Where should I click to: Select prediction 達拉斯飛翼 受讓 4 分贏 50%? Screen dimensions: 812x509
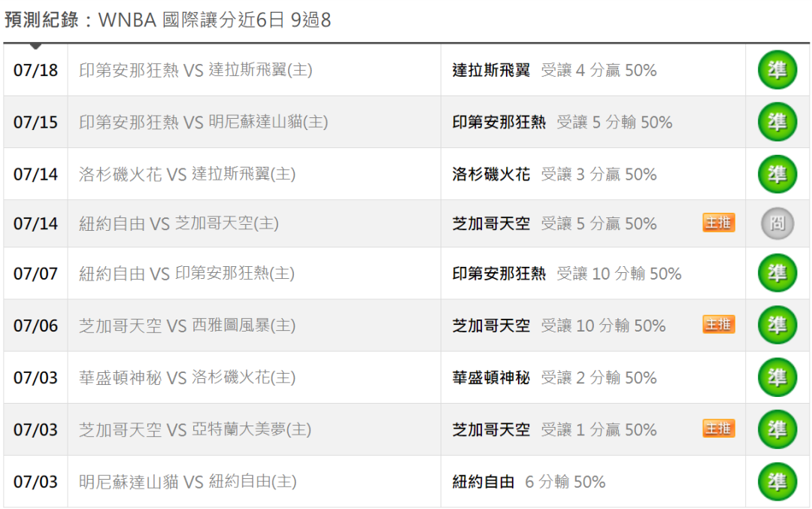coord(554,70)
